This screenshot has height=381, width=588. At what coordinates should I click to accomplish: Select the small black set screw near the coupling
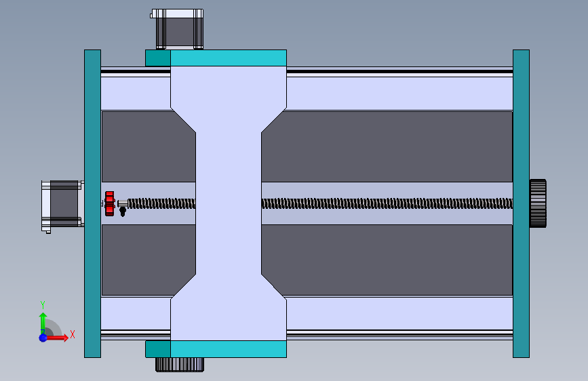pyautogui.click(x=123, y=212)
